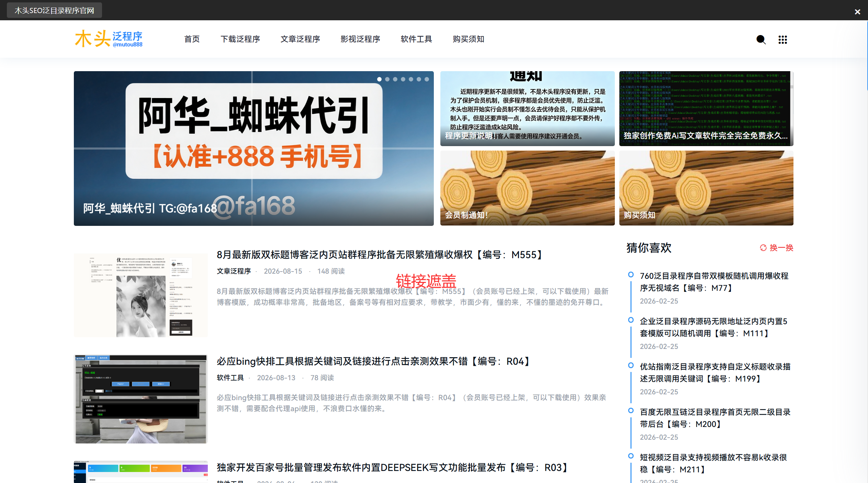
Task: Open 文章泛程序 menu item
Action: [300, 39]
